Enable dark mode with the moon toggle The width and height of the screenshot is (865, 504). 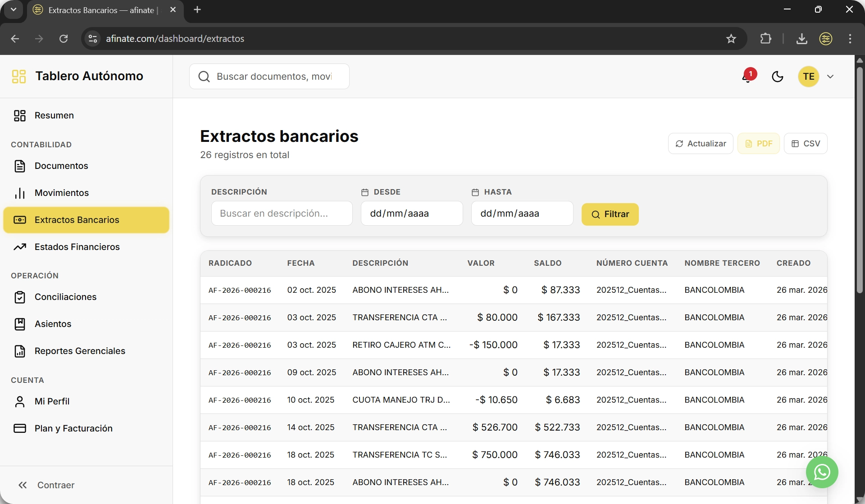(x=778, y=77)
